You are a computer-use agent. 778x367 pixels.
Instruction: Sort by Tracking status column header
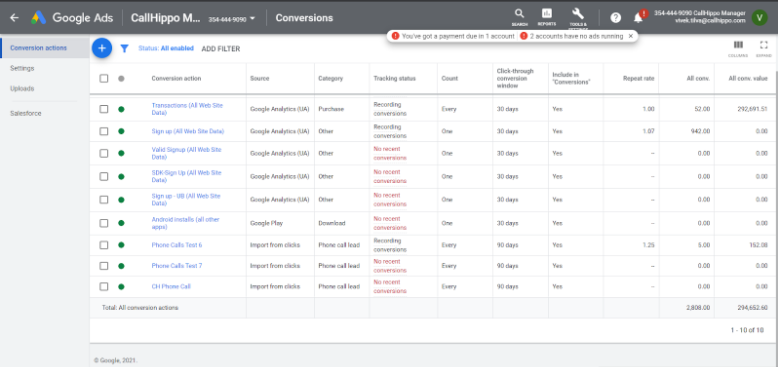click(394, 78)
